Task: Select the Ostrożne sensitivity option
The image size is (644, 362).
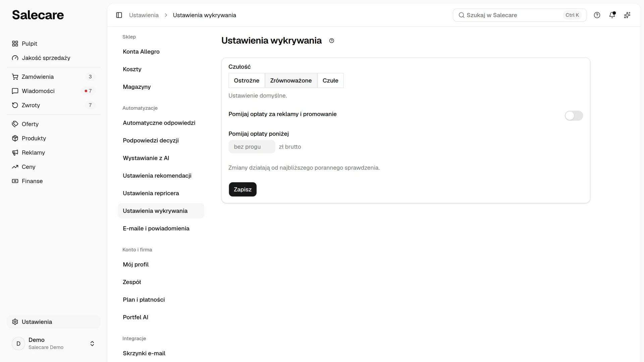Action: (x=247, y=80)
